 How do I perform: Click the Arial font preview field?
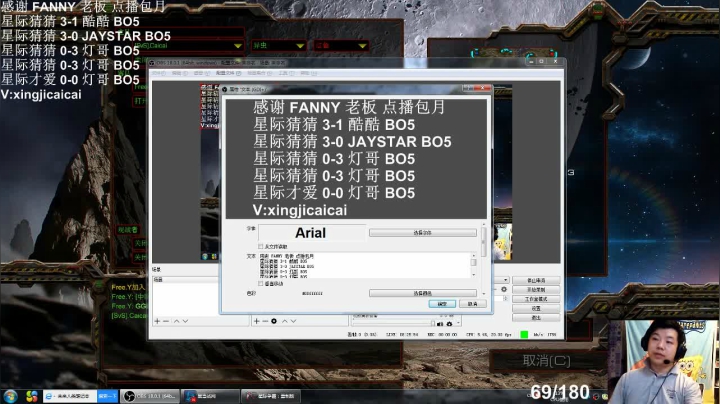coord(312,233)
